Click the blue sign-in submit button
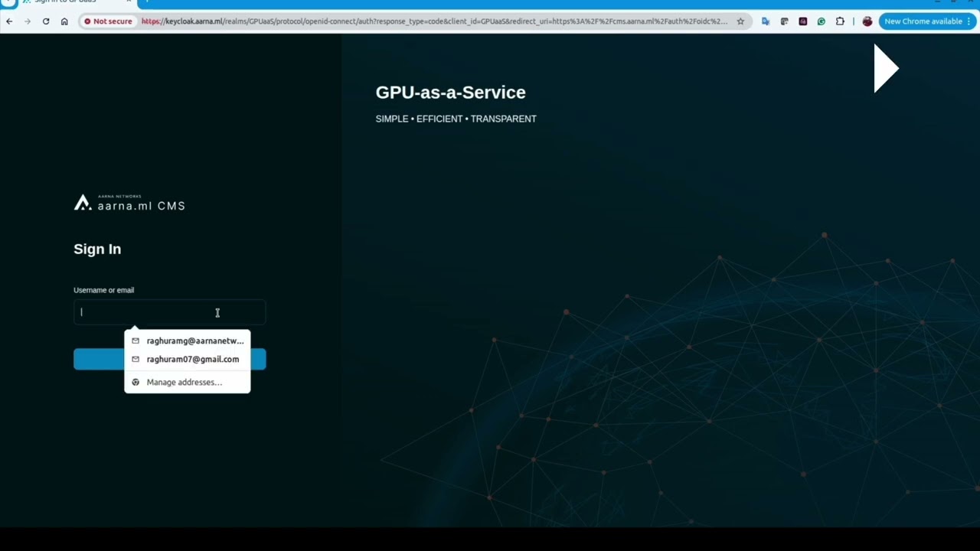 (x=169, y=359)
